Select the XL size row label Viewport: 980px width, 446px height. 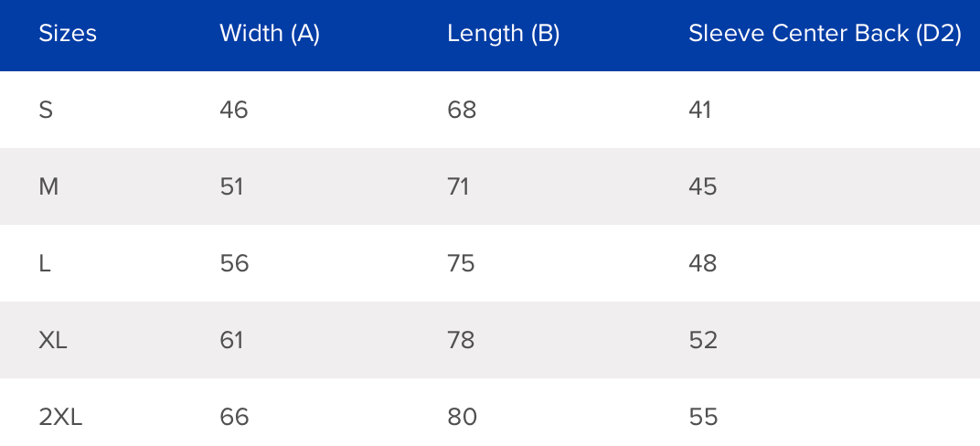point(53,341)
